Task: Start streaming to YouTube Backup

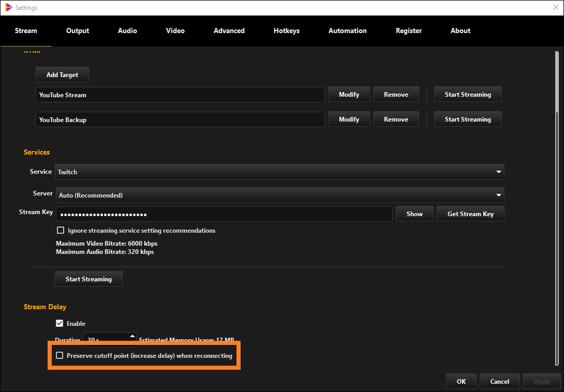Action: click(468, 119)
